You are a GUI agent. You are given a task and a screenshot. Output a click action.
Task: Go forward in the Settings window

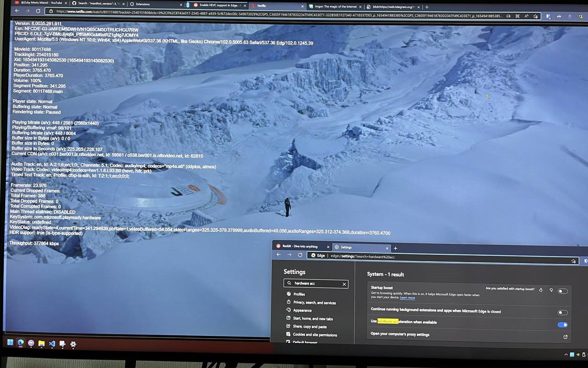(289, 255)
